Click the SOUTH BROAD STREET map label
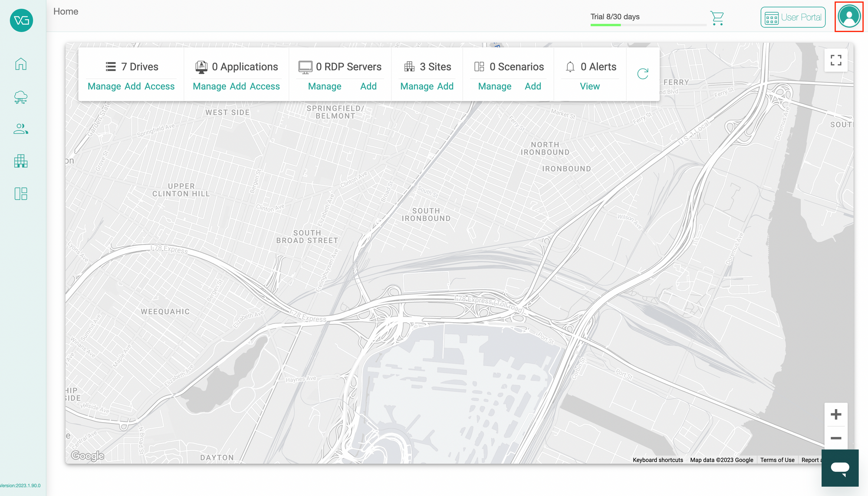This screenshot has width=868, height=496. click(x=307, y=237)
